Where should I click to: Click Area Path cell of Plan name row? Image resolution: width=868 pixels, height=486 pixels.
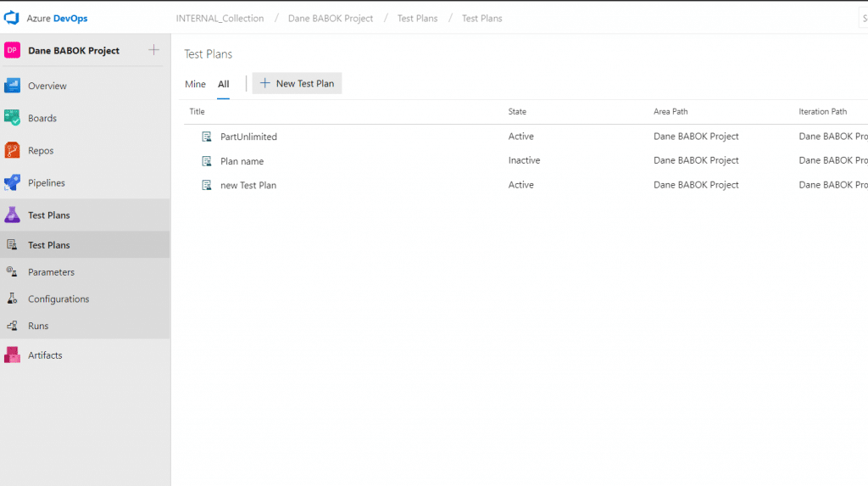(x=696, y=160)
